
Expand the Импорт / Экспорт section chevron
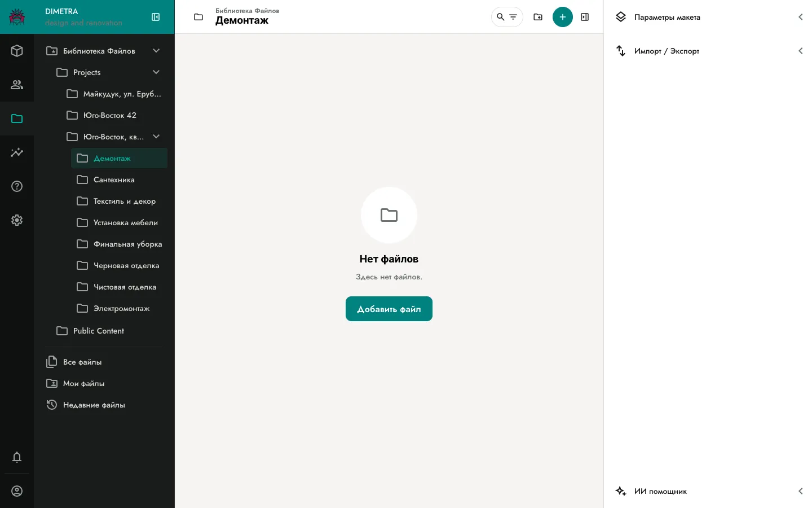(x=800, y=51)
